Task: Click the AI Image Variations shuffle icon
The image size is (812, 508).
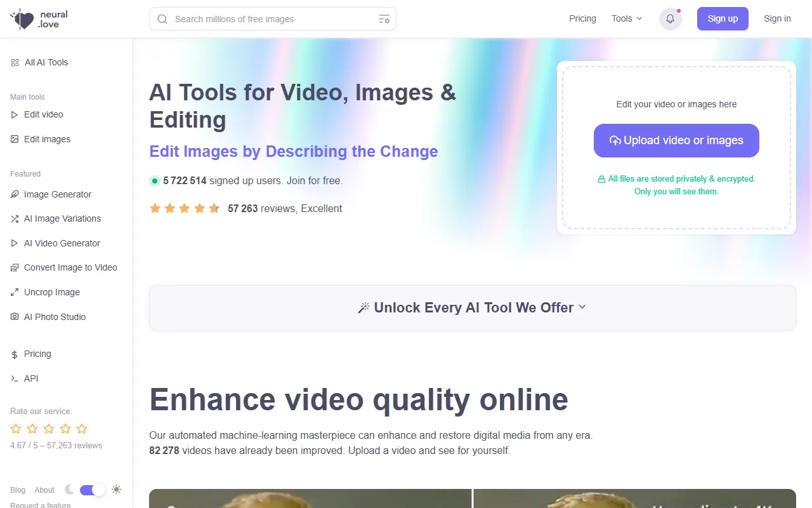Action: tap(15, 218)
